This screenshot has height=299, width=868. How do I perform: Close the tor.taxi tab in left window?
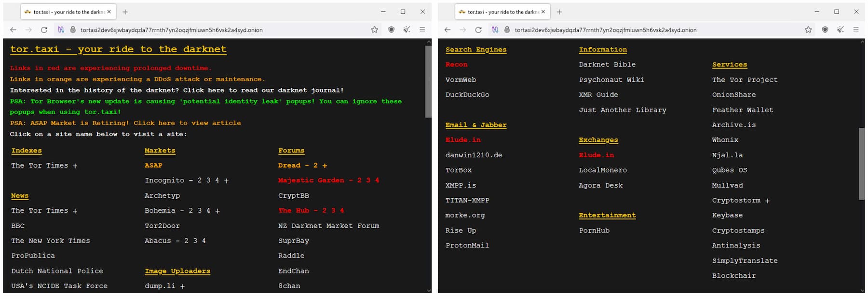tap(109, 12)
